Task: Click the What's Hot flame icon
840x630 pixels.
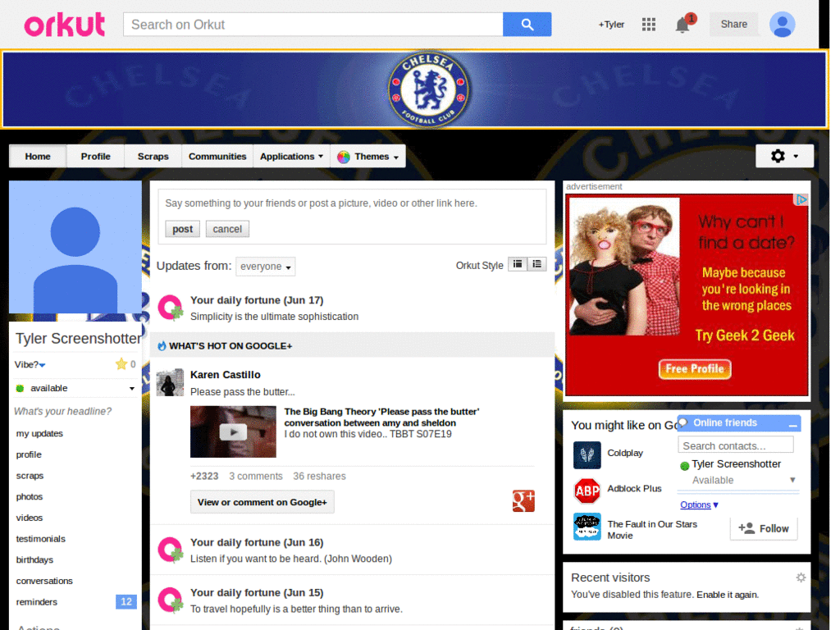Action: (162, 346)
